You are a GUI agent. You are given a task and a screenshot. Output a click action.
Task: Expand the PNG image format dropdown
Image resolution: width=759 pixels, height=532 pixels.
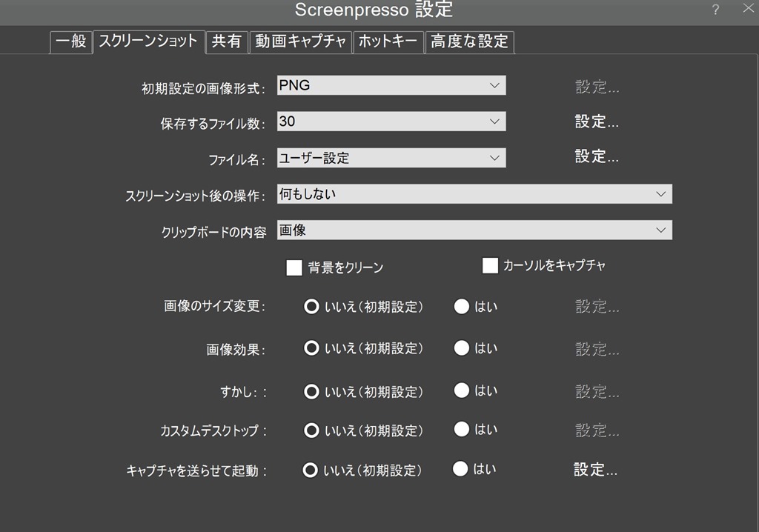click(391, 86)
